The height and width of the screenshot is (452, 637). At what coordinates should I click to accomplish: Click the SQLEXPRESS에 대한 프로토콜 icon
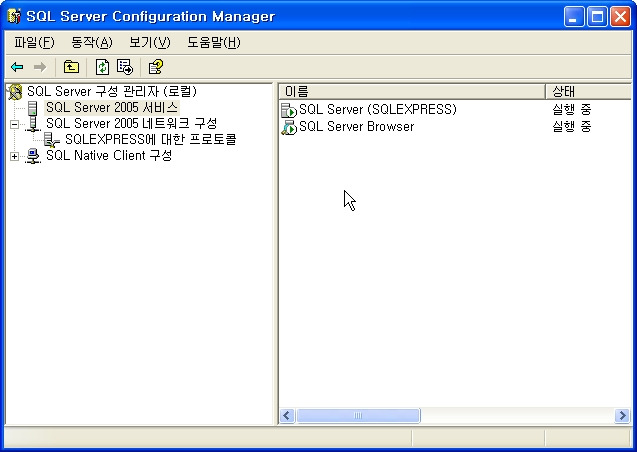[x=52, y=140]
